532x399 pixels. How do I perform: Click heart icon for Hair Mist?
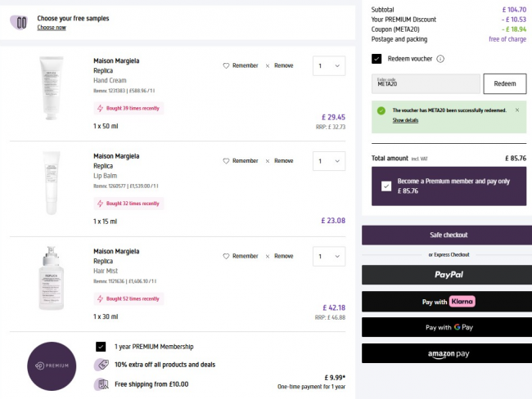coord(227,256)
